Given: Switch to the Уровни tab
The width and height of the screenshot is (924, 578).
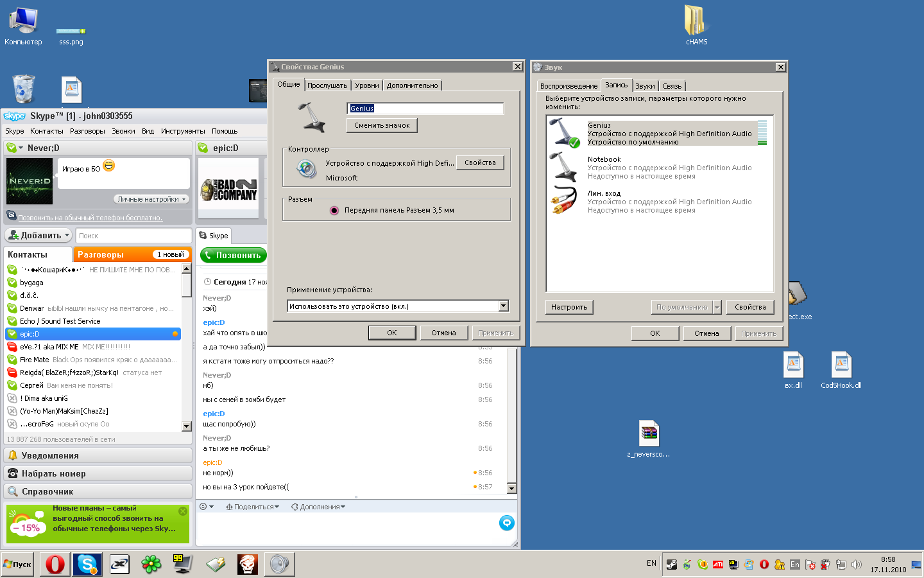Looking at the screenshot, I should point(367,85).
